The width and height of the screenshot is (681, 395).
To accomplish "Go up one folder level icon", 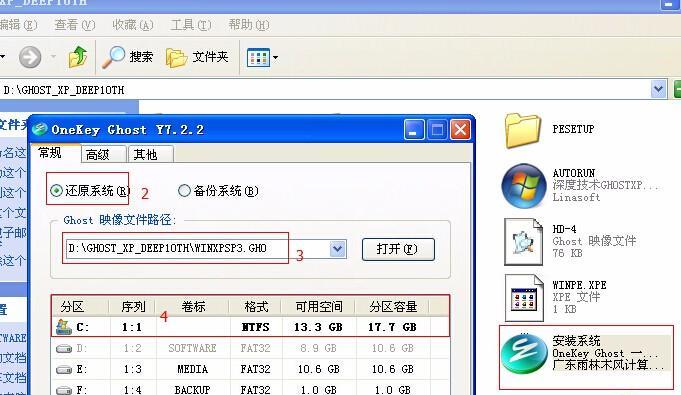I will click(x=78, y=56).
